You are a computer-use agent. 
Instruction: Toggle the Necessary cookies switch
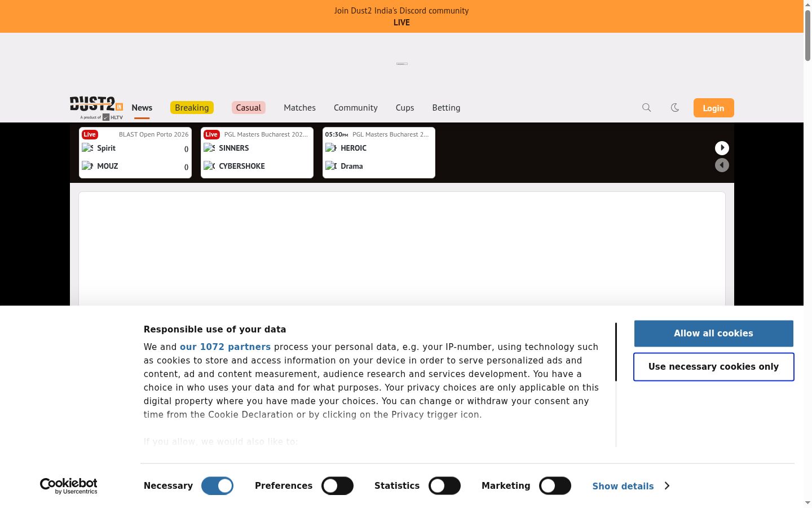pos(217,486)
